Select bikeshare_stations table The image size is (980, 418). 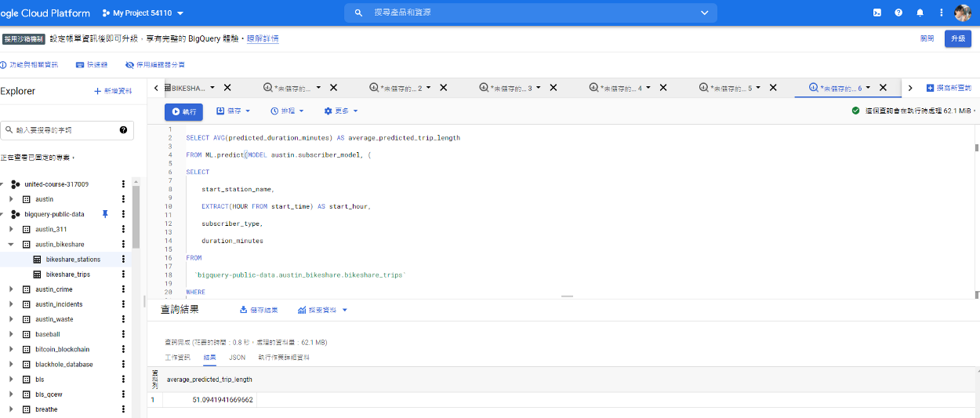tap(73, 260)
